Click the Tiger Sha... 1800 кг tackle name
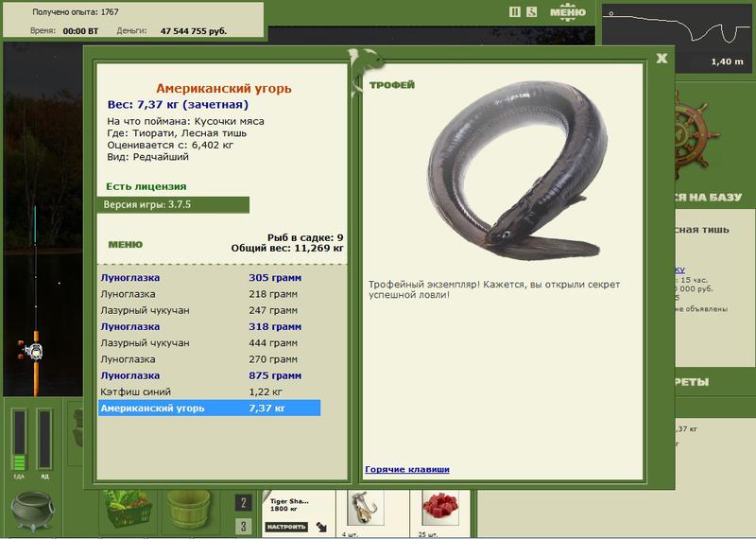 tap(289, 505)
